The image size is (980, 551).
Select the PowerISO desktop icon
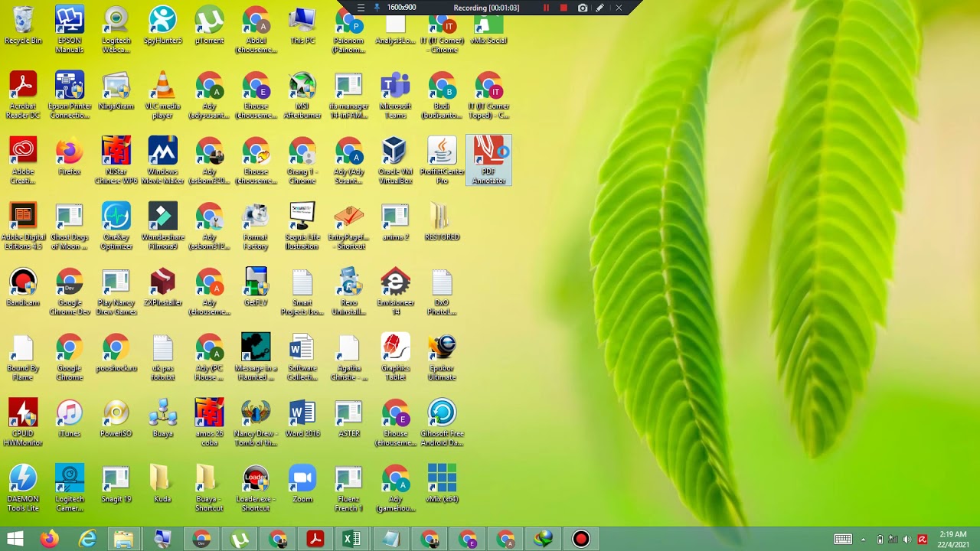pyautogui.click(x=116, y=419)
